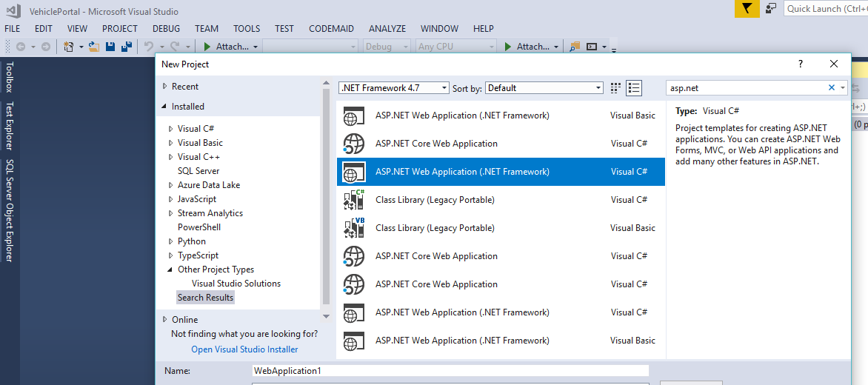Image resolution: width=868 pixels, height=385 pixels.
Task: Click the Navigate Backward arrow icon
Action: tap(21, 47)
